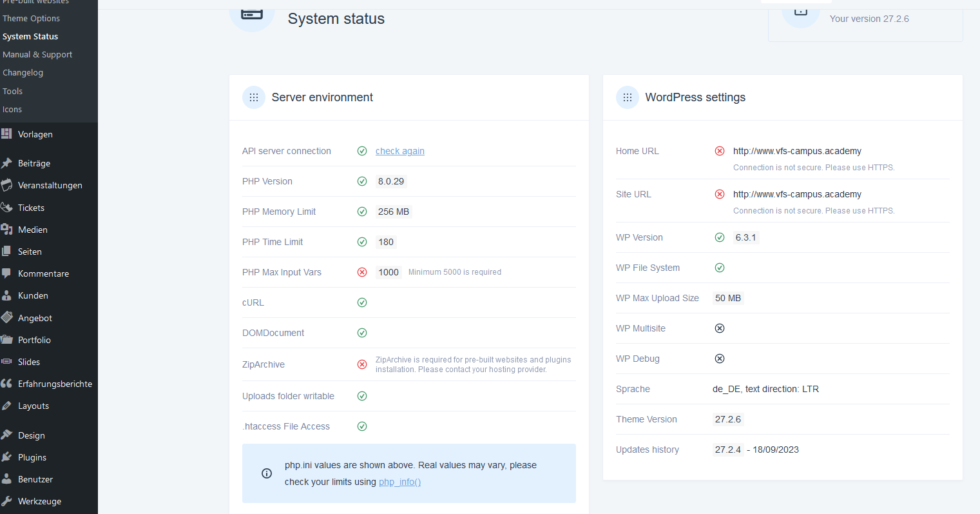Click the Beiträge pin icon

6,163
